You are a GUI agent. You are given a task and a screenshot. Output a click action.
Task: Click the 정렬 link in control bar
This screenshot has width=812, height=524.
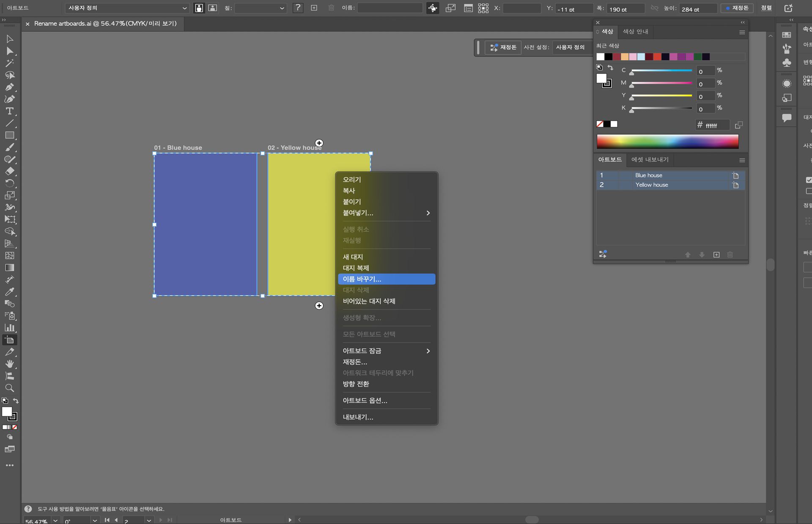[766, 8]
